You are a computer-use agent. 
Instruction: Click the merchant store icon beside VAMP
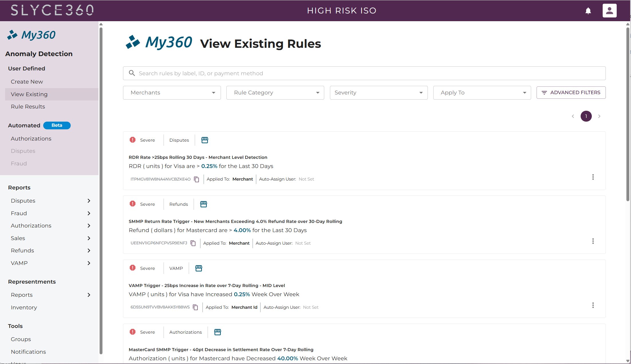point(199,268)
